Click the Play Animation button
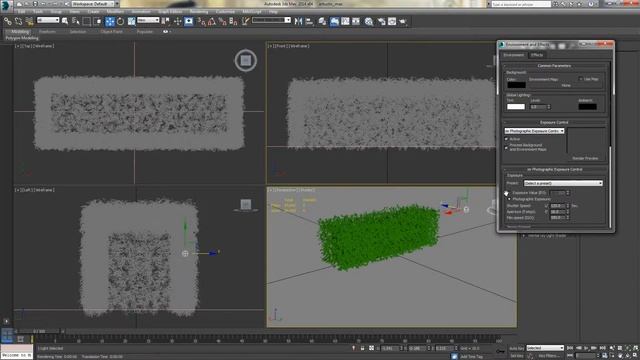 click(x=587, y=348)
